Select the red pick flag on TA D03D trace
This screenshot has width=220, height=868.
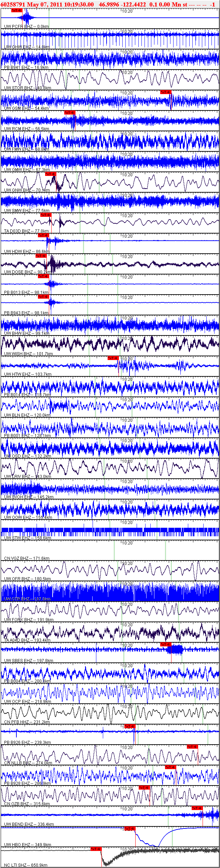click(46, 215)
